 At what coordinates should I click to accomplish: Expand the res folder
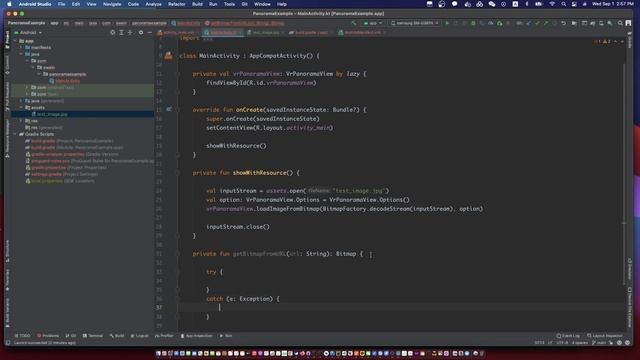tap(22, 121)
